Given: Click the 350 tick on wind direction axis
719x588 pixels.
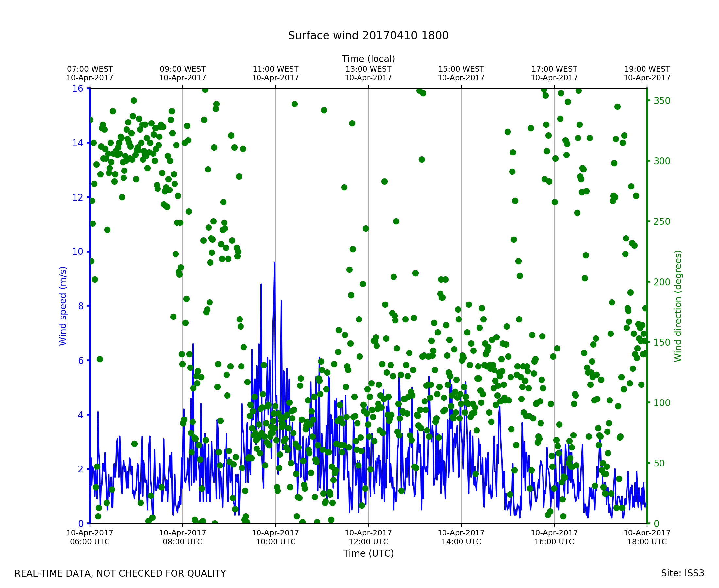Looking at the screenshot, I should point(662,101).
